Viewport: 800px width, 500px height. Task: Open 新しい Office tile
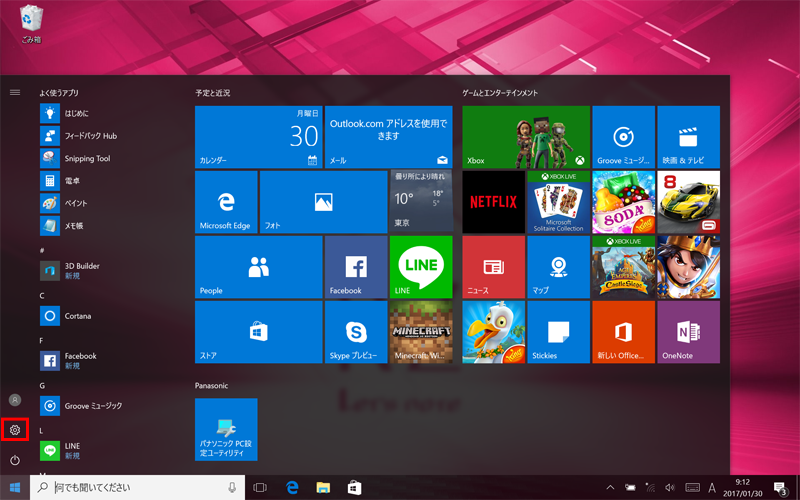click(623, 332)
